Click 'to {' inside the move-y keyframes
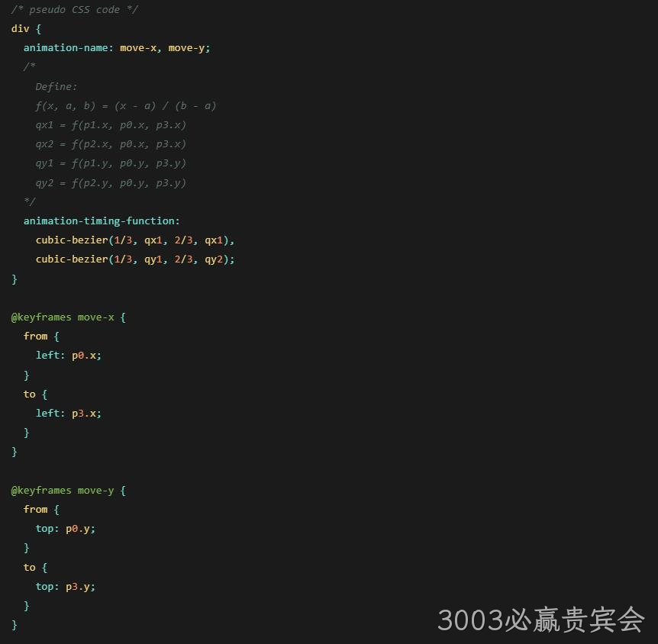The height and width of the screenshot is (644, 658). pos(35,568)
